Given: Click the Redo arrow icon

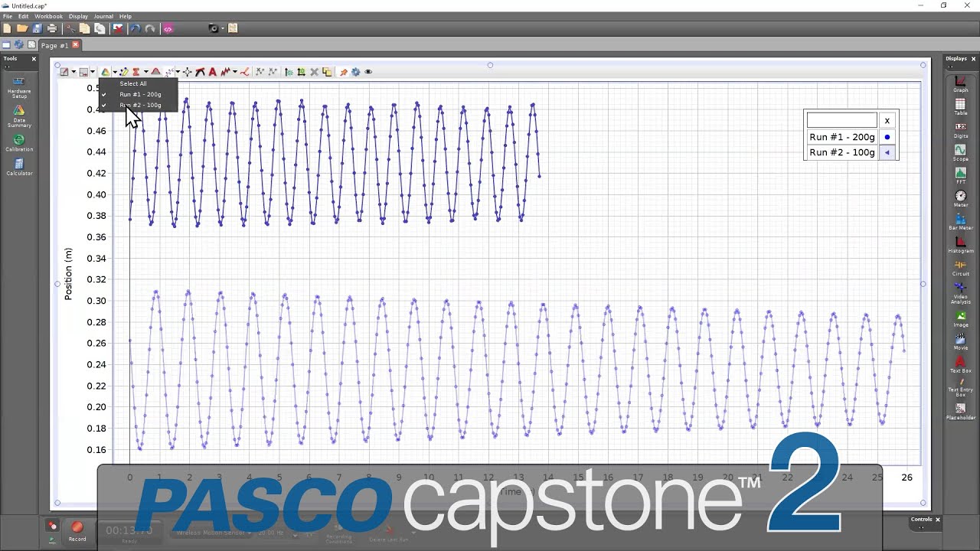Looking at the screenshot, I should click(150, 28).
